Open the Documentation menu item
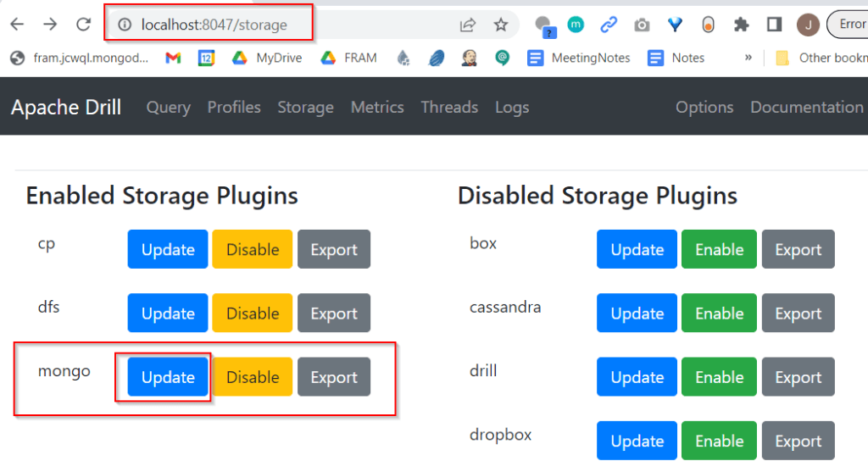The width and height of the screenshot is (868, 461). tap(807, 107)
